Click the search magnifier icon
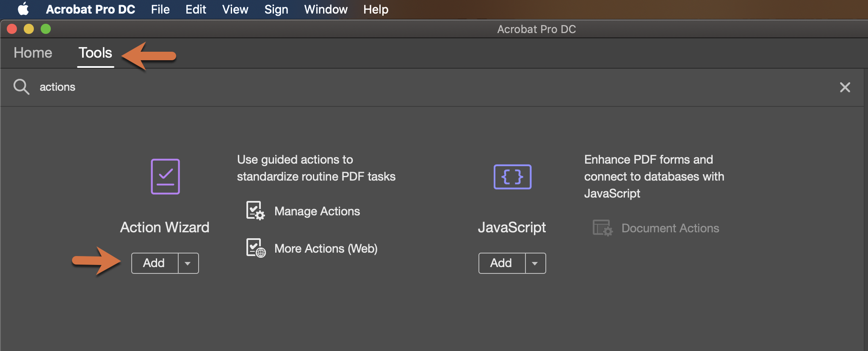 (x=21, y=87)
